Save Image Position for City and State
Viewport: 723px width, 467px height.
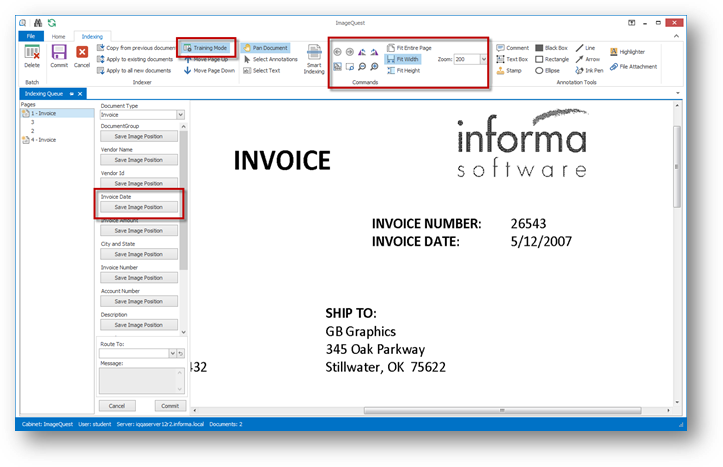139,254
